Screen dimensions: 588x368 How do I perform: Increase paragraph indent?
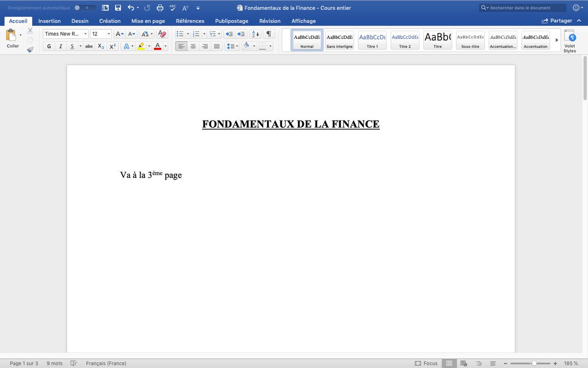pyautogui.click(x=241, y=34)
